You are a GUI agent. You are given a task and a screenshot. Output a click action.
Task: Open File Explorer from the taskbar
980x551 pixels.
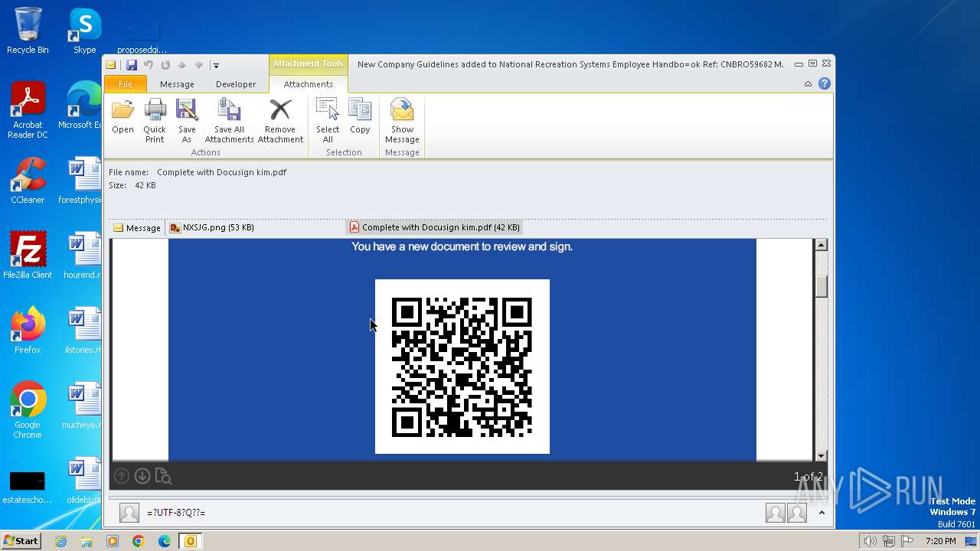87,541
